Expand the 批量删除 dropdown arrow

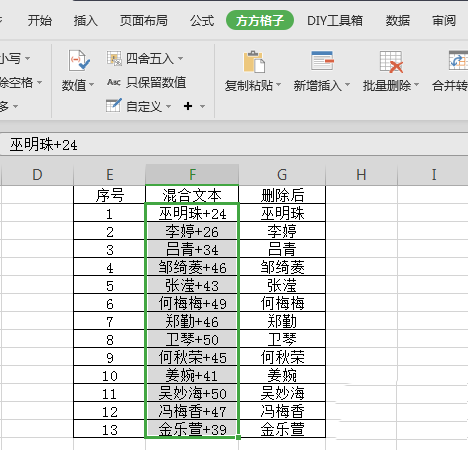(416, 85)
